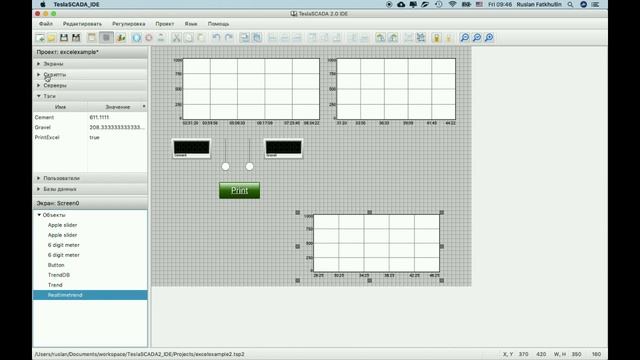The image size is (640, 360).
Task: Click the Redo arrow icon
Action: [229, 38]
